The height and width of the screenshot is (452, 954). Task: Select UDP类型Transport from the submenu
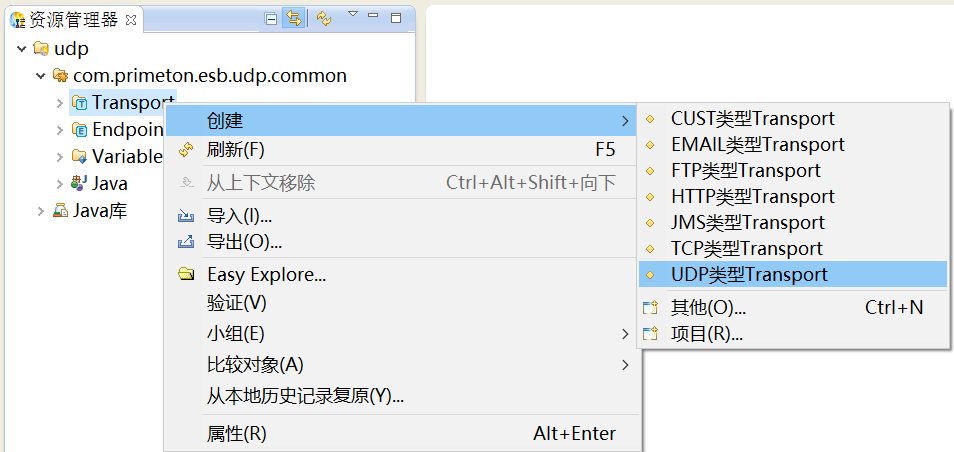[749, 274]
